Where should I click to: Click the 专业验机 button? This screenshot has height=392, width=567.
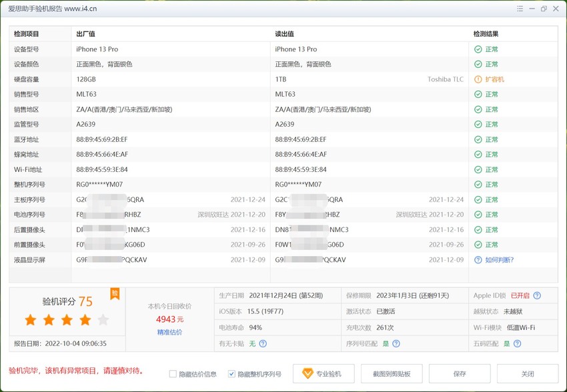pyautogui.click(x=324, y=373)
